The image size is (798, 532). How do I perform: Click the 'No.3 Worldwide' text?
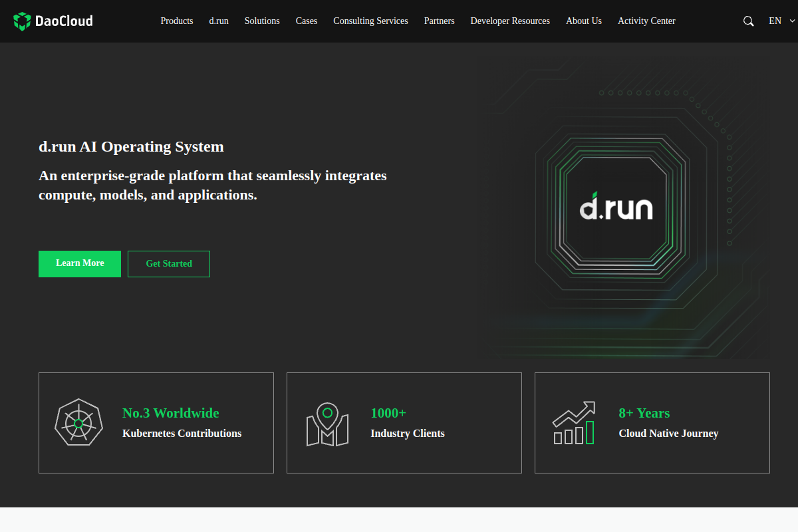171,413
